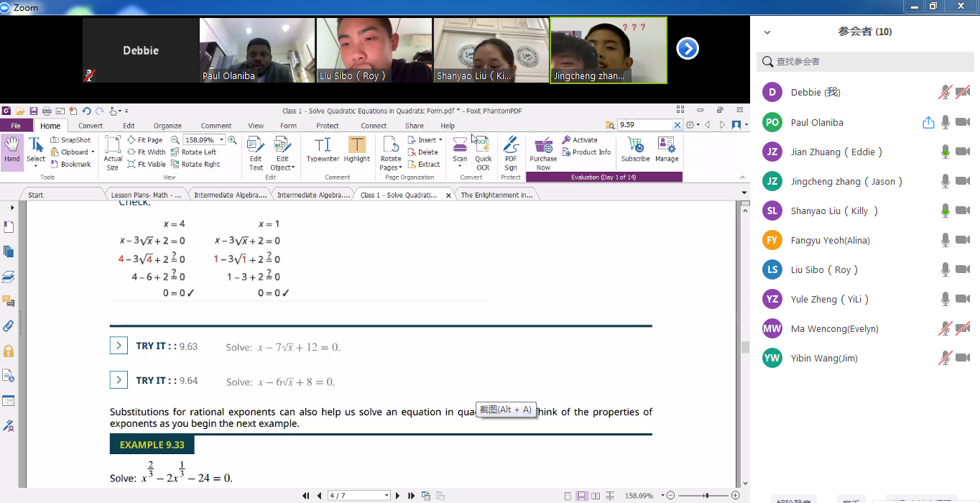This screenshot has height=503, width=980.
Task: Open the SnapShot tool
Action: pos(71,140)
